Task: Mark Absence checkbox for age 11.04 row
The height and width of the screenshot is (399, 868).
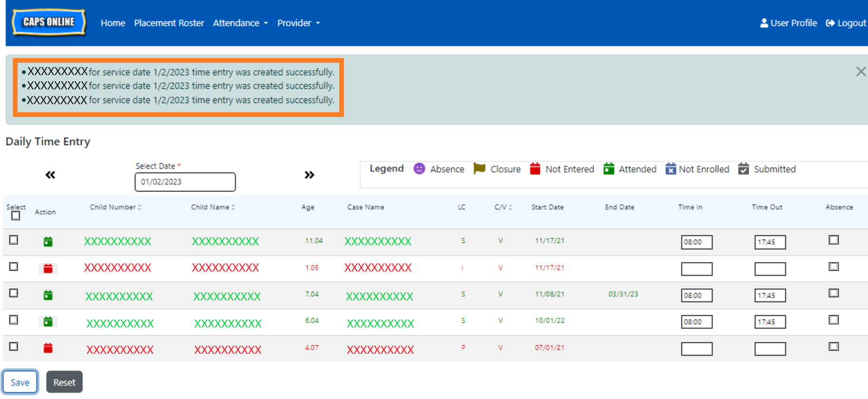Action: [834, 240]
